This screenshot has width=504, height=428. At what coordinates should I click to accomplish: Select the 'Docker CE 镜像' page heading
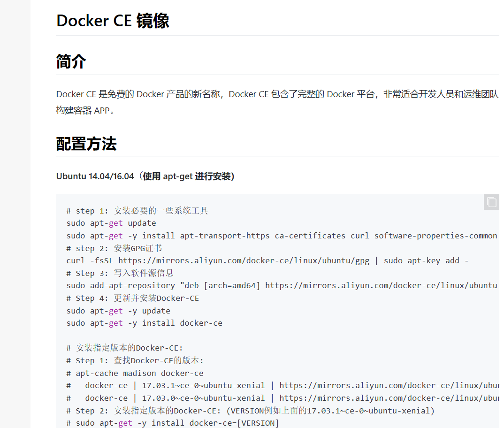click(x=113, y=21)
